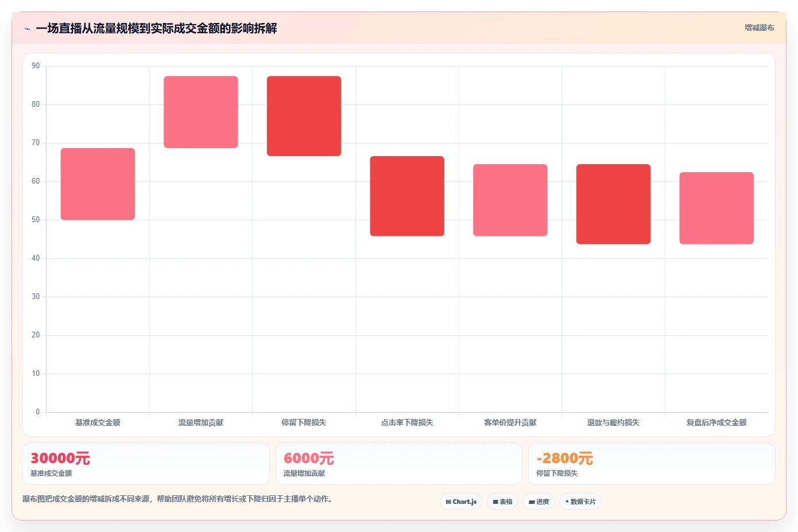
Task: Click x-axis label 退款与履约损失
Action: tap(613, 422)
